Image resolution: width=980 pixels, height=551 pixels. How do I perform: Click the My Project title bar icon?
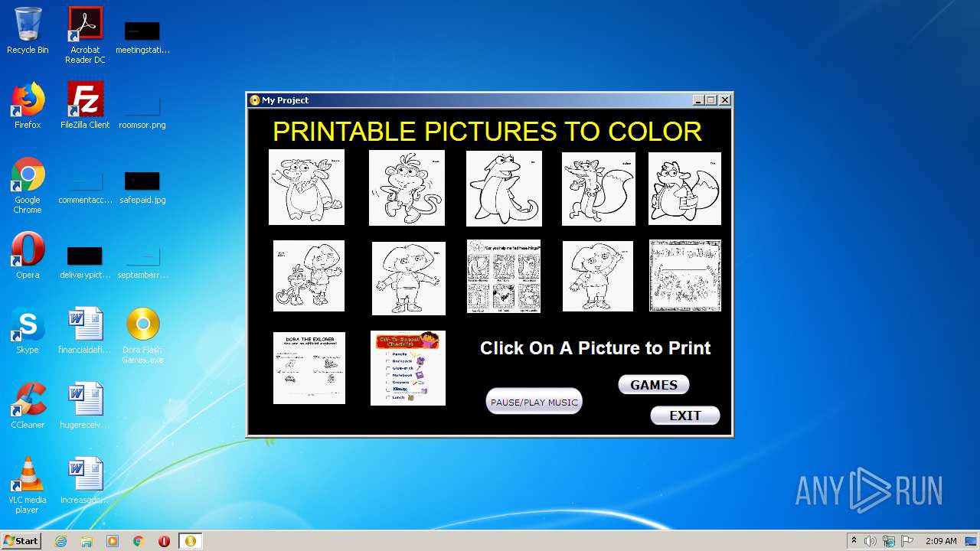click(255, 100)
